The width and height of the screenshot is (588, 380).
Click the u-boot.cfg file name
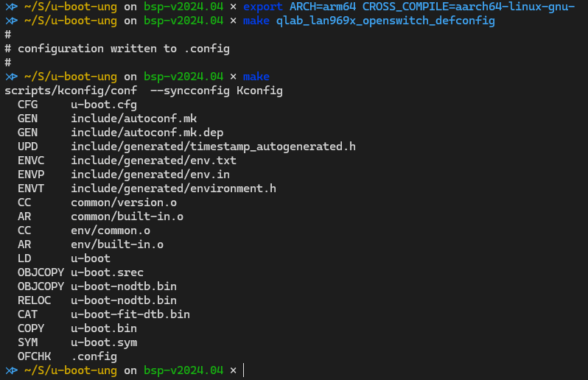(x=104, y=105)
